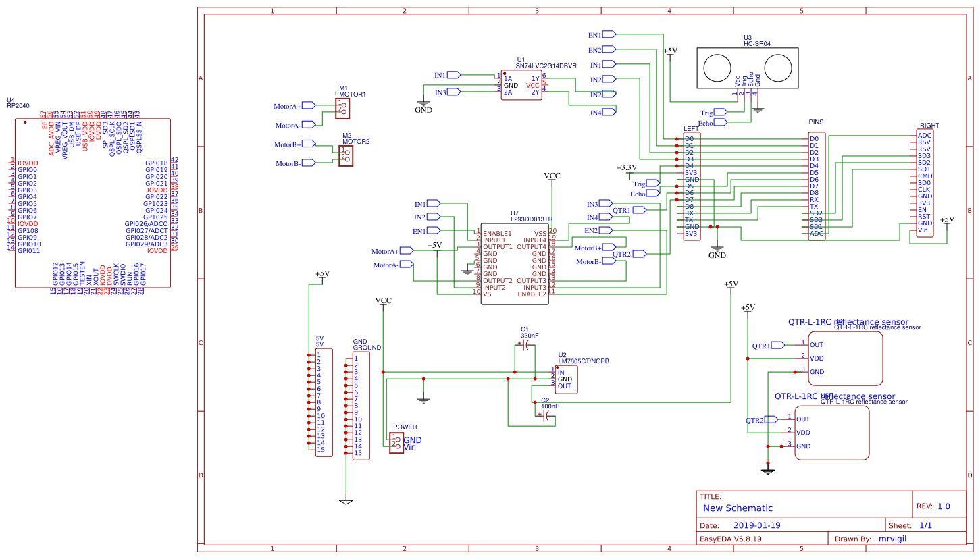980x559 pixels.
Task: Click the HC-SR04 ultrasonic sensor U3
Action: click(x=746, y=68)
